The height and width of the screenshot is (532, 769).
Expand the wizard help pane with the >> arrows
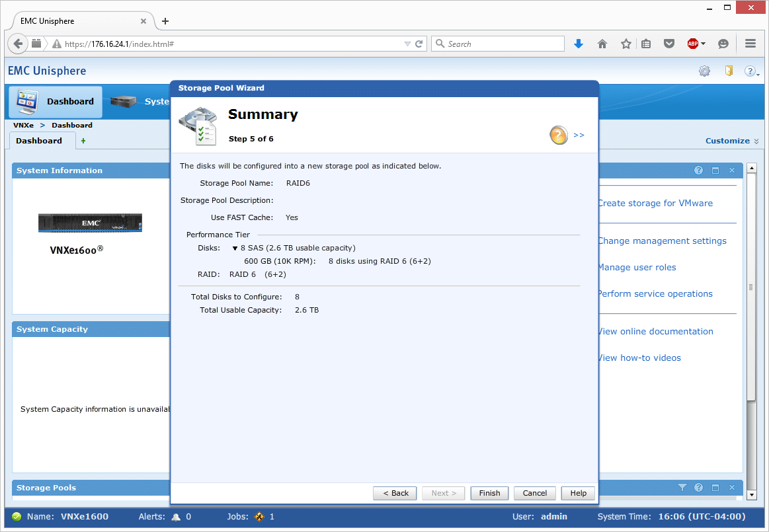pyautogui.click(x=579, y=135)
